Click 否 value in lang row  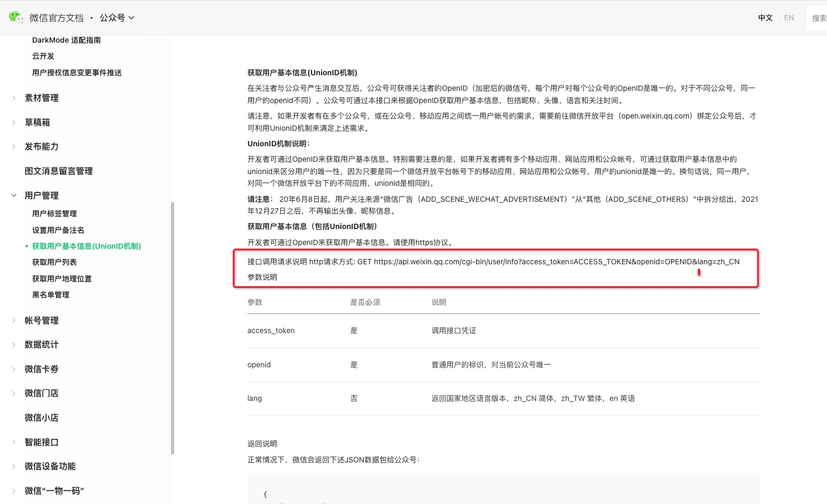tap(354, 398)
